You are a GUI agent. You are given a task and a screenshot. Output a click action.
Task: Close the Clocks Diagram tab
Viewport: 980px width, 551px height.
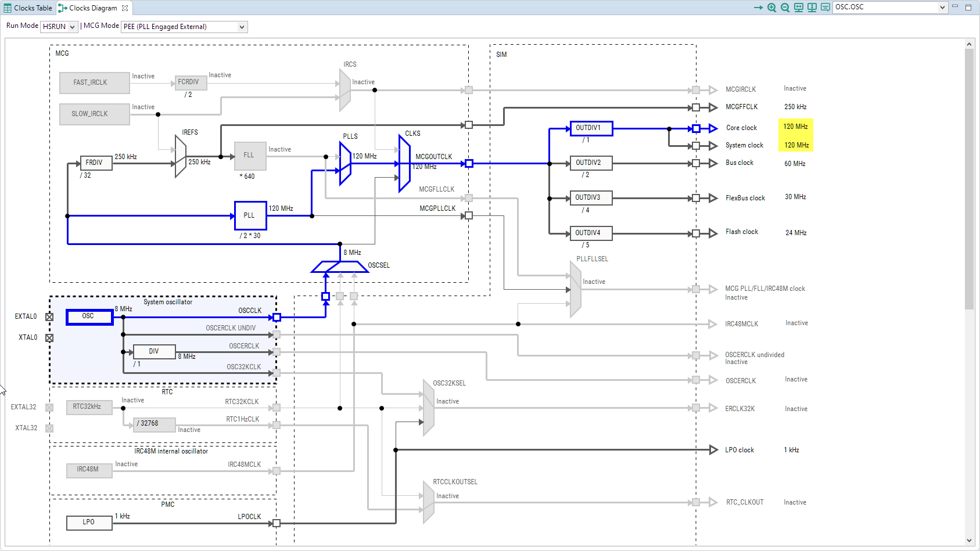tap(125, 8)
